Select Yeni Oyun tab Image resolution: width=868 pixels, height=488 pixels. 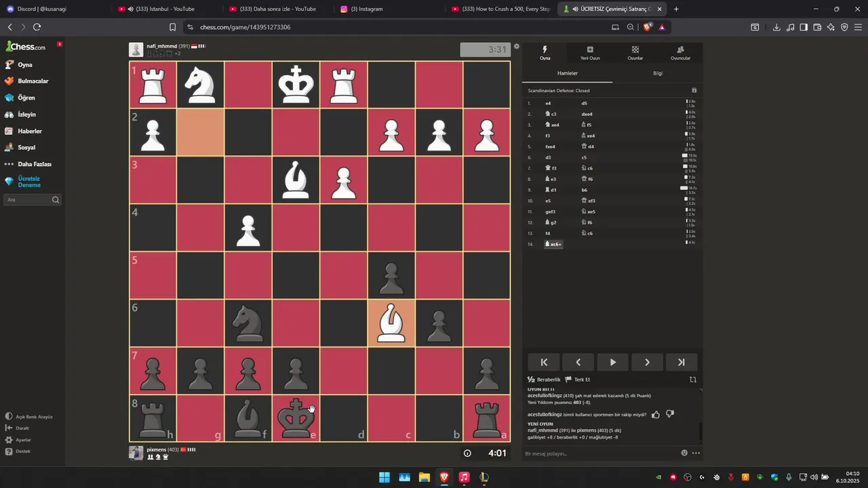coord(590,54)
